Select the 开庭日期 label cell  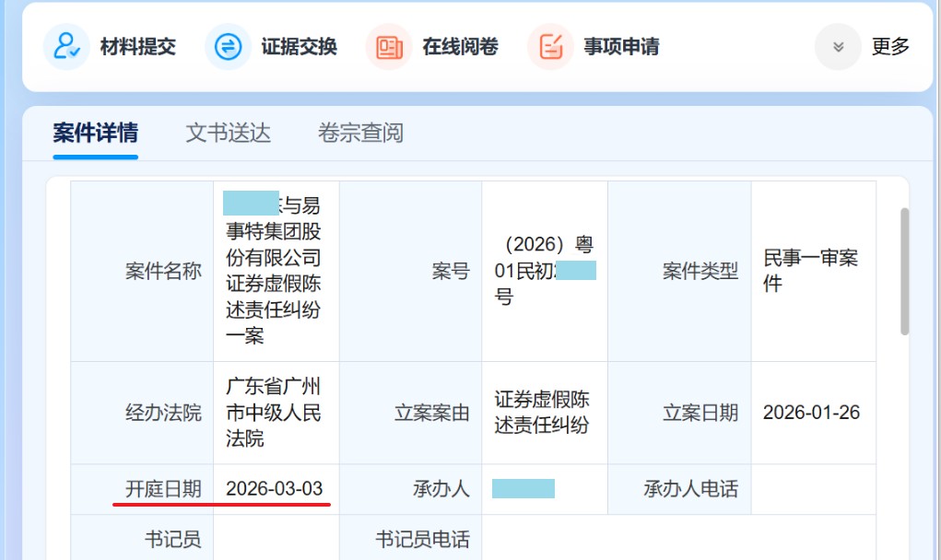[x=142, y=489]
